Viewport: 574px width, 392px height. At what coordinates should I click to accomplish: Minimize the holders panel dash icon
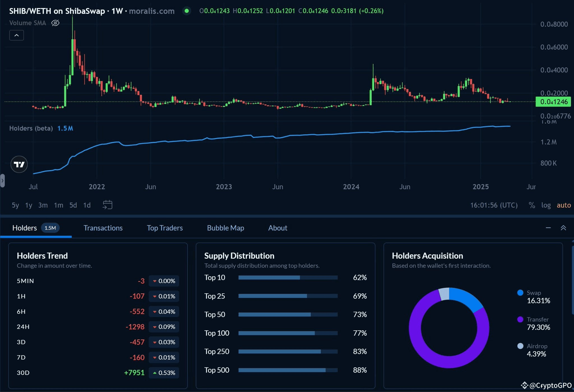pyautogui.click(x=548, y=228)
